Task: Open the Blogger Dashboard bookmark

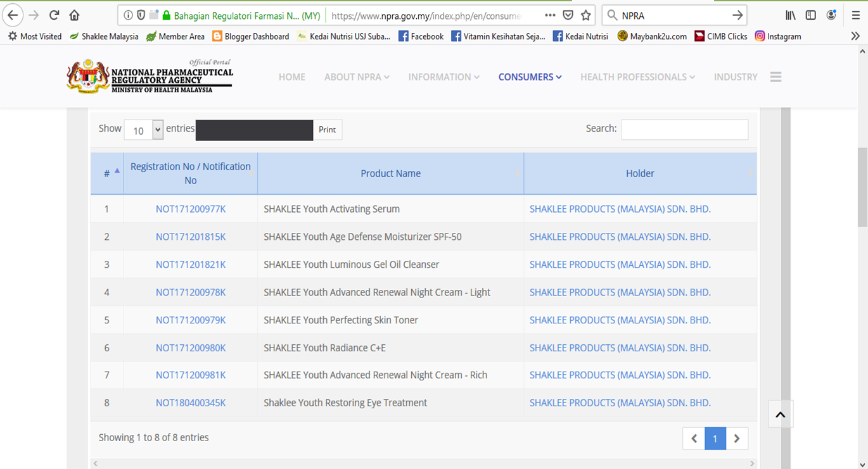Action: tap(251, 36)
